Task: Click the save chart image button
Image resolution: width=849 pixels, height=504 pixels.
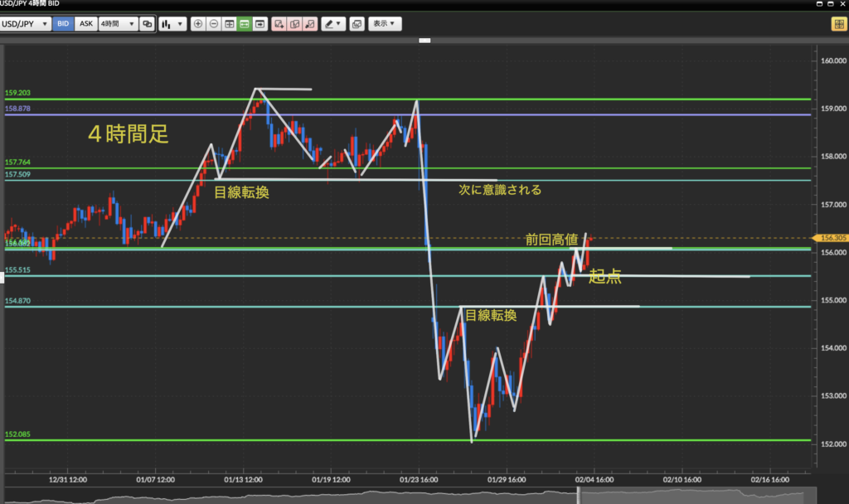Action: (357, 24)
